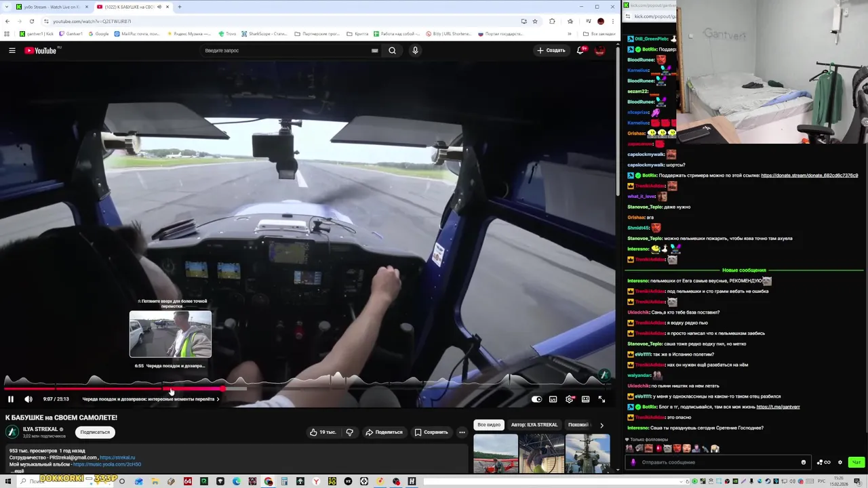The height and width of the screenshot is (488, 868).
Task: Go back in the browser
Action: [x=7, y=21]
